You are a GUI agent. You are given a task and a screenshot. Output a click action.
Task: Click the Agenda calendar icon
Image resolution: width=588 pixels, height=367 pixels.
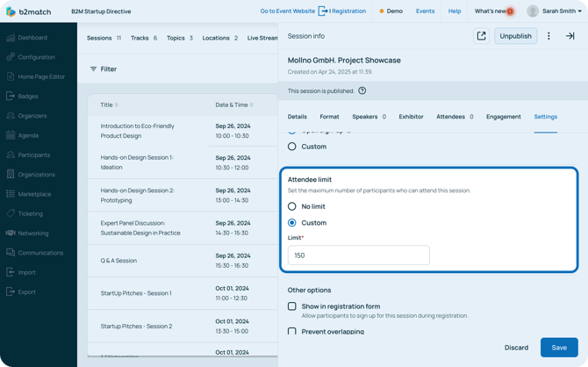pyautogui.click(x=11, y=135)
